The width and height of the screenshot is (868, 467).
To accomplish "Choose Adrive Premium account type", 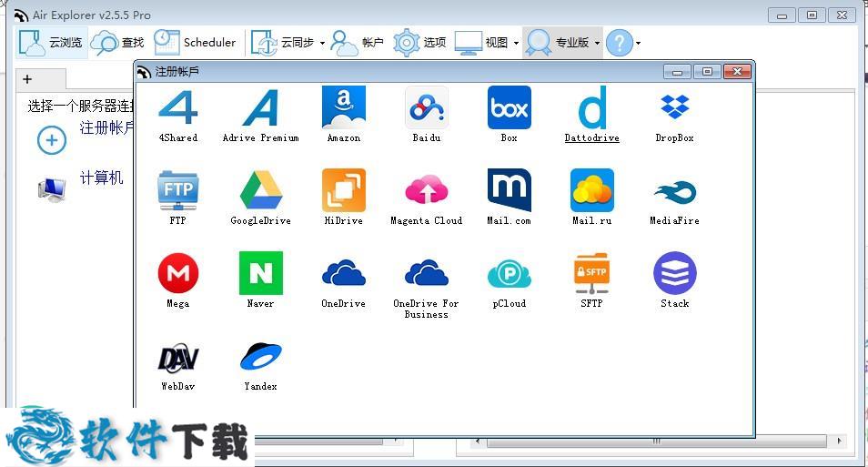I will pyautogui.click(x=260, y=107).
